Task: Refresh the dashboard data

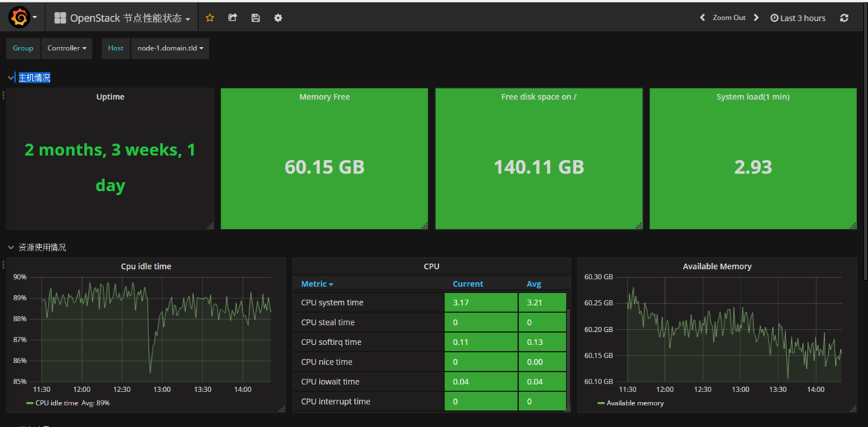Action: (844, 18)
